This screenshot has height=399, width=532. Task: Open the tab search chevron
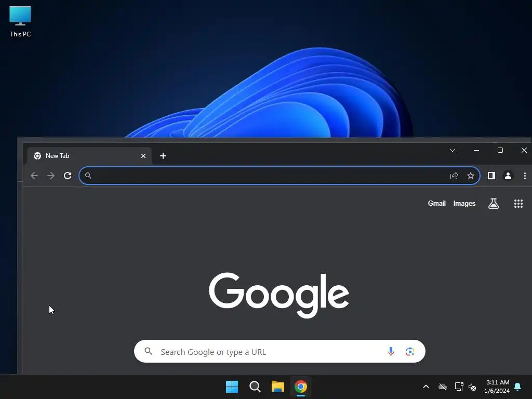coord(453,150)
